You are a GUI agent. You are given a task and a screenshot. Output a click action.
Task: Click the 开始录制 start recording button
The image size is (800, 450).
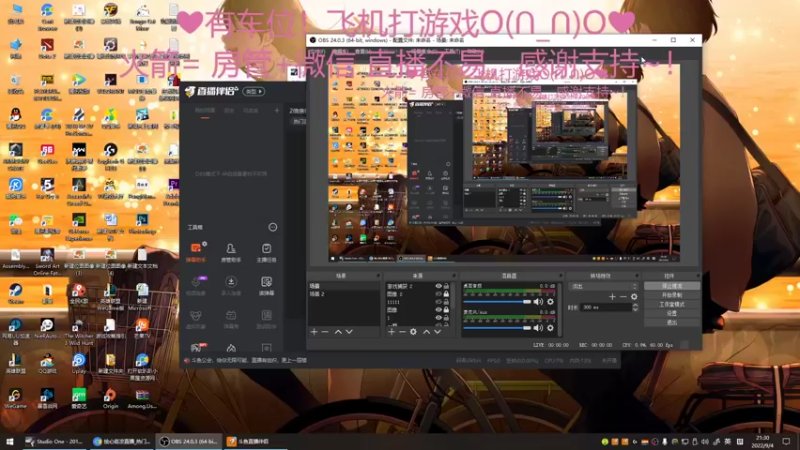[x=671, y=295]
